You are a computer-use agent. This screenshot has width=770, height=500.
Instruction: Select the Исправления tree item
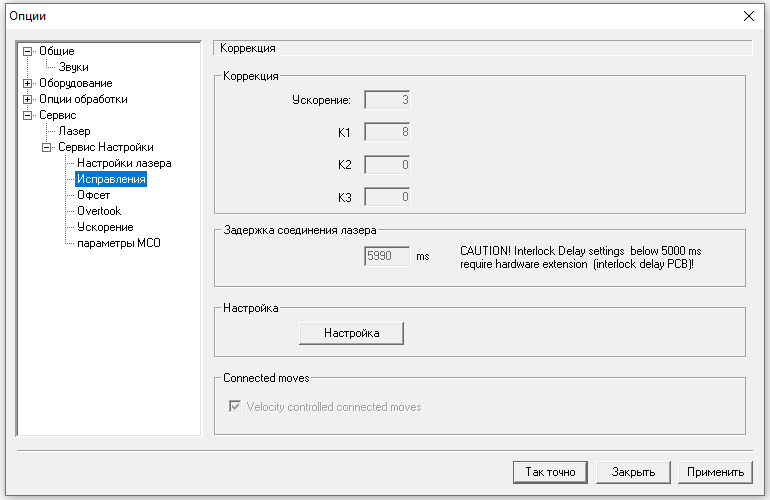pyautogui.click(x=111, y=180)
